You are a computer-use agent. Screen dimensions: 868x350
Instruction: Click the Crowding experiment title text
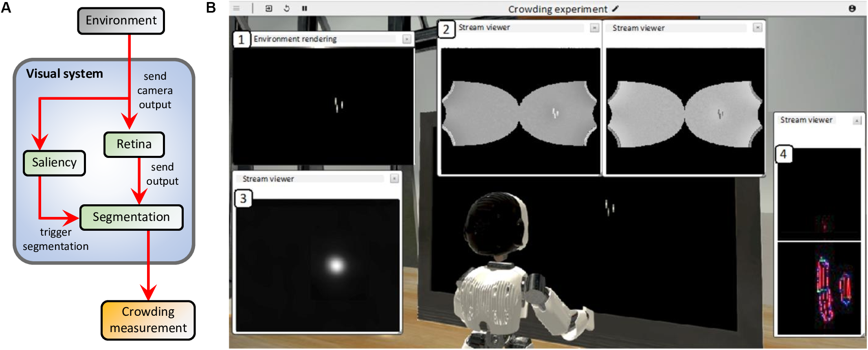click(557, 9)
